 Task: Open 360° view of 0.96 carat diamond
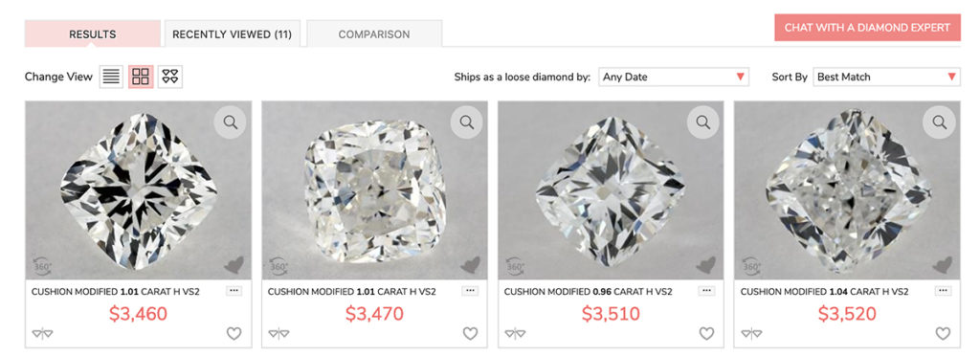click(x=516, y=267)
